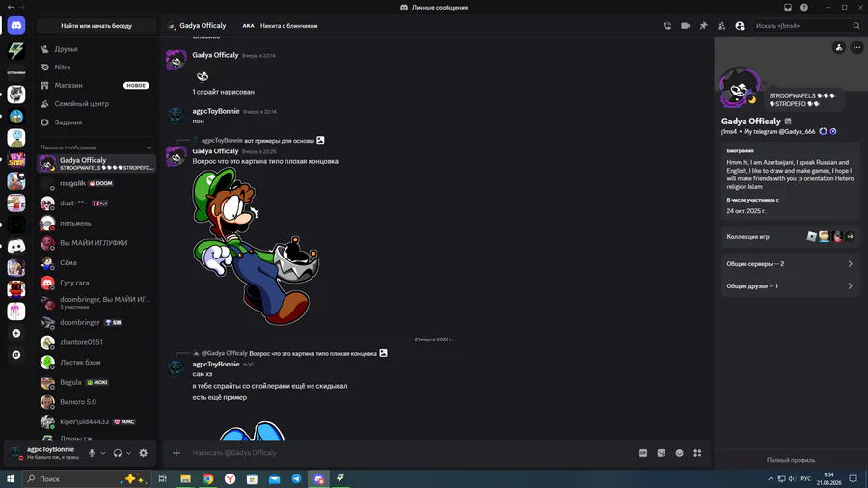Add a server with plus icon

[x=16, y=333]
